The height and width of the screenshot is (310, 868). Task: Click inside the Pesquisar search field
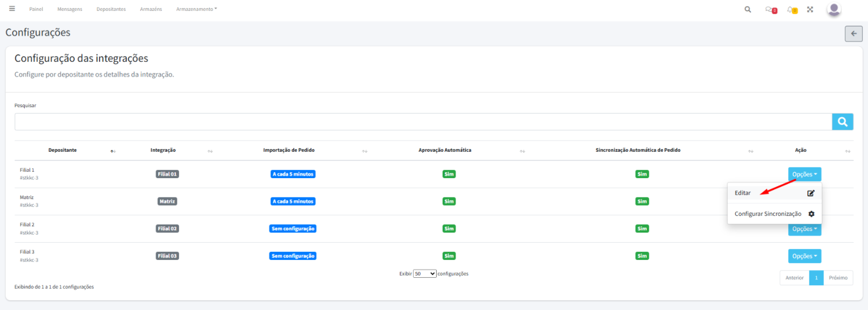tap(423, 122)
